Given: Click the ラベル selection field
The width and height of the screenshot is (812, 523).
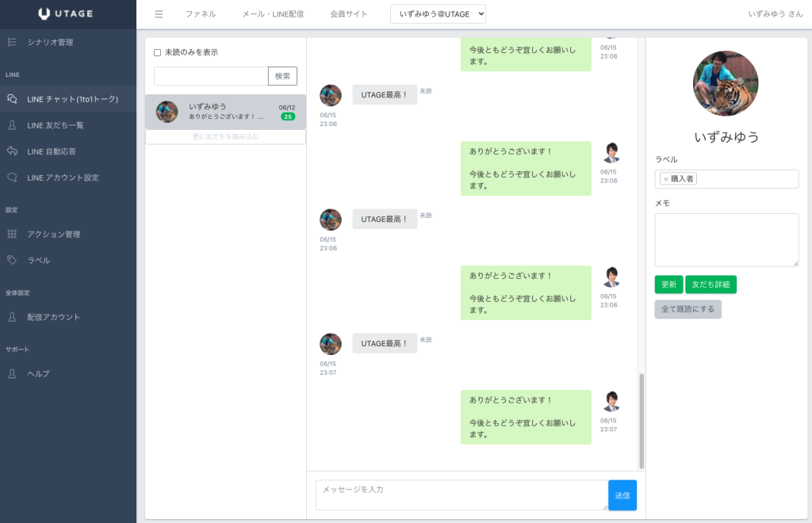Looking at the screenshot, I should click(745, 179).
